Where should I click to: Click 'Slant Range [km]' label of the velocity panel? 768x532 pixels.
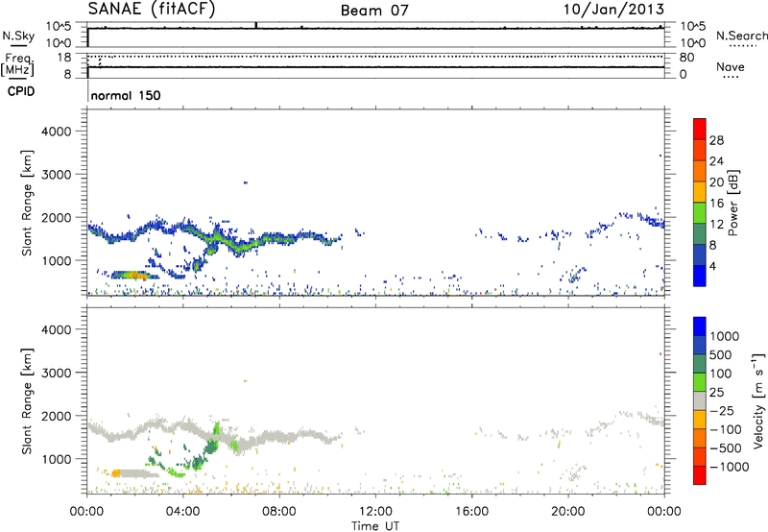[27, 401]
